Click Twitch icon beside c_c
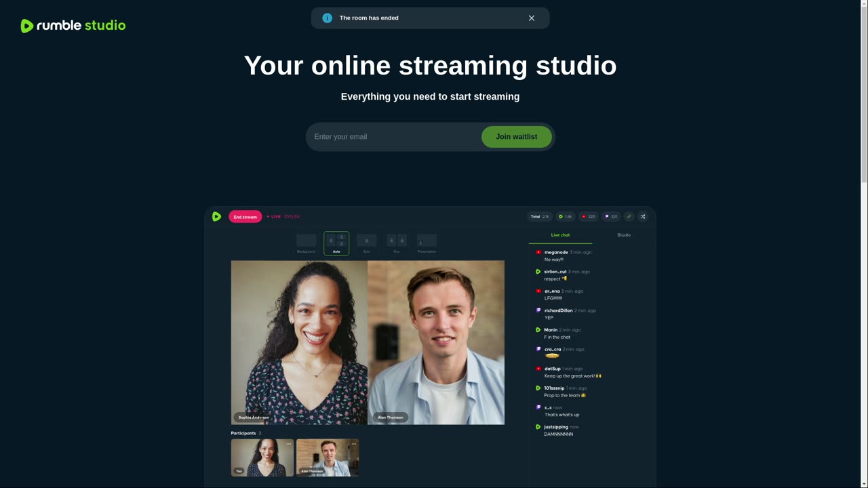This screenshot has width=868, height=488. pos(538,408)
